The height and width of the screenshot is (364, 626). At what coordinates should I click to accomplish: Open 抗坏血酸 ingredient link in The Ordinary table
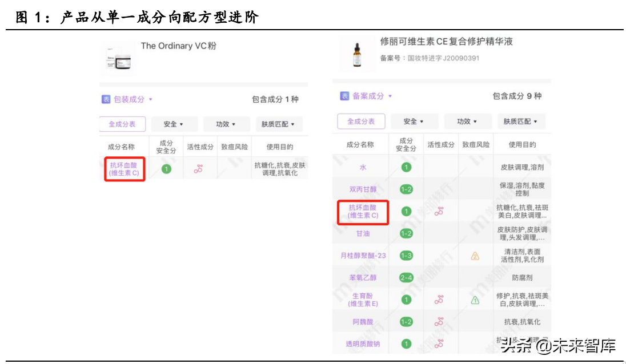[124, 169]
